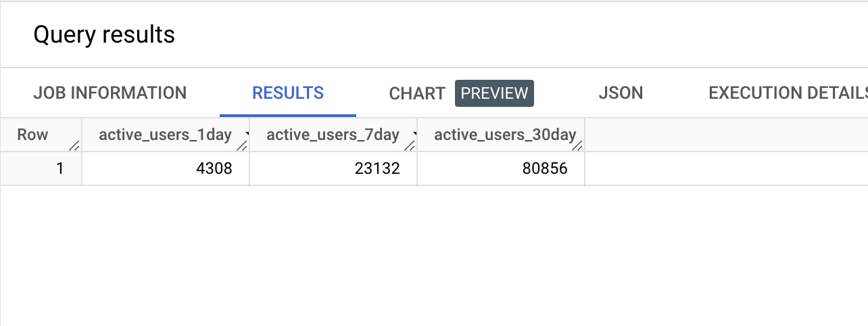Viewport: 868px width, 326px height.
Task: Open the active_users_1day column dropdown arrow
Action: pyautogui.click(x=248, y=135)
